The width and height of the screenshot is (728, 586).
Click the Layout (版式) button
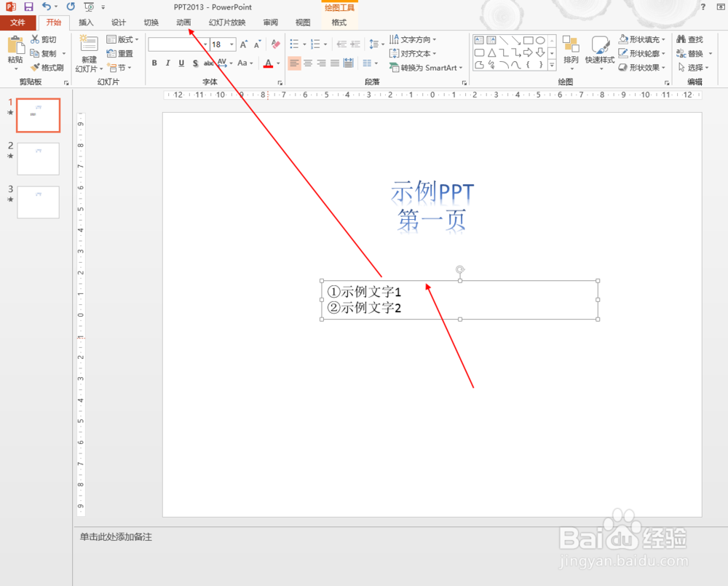122,39
